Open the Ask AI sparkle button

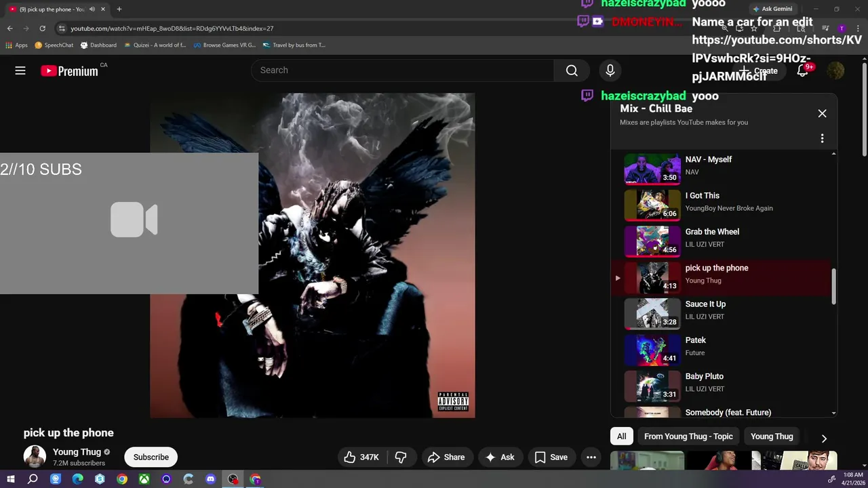click(x=499, y=457)
